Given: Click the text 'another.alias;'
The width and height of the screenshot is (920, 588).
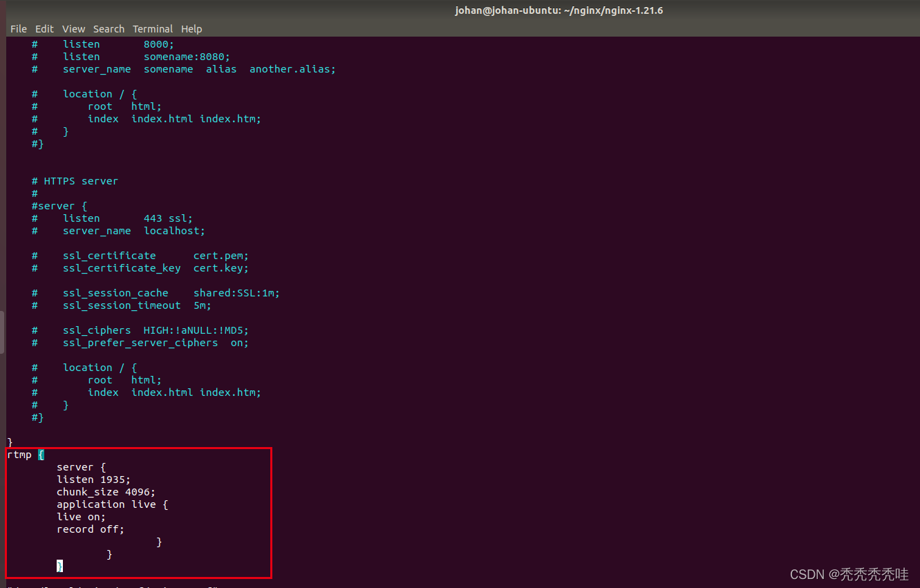Looking at the screenshot, I should tap(292, 69).
